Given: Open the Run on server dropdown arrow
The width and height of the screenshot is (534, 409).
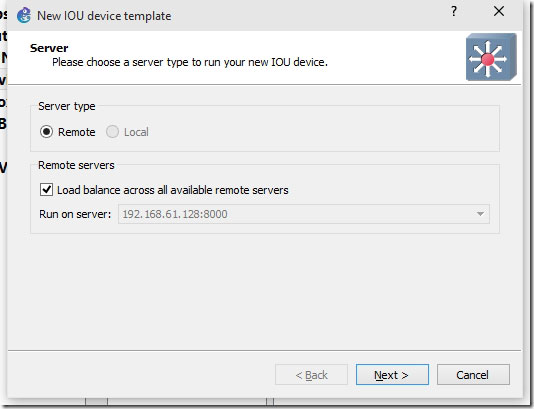Looking at the screenshot, I should (480, 214).
